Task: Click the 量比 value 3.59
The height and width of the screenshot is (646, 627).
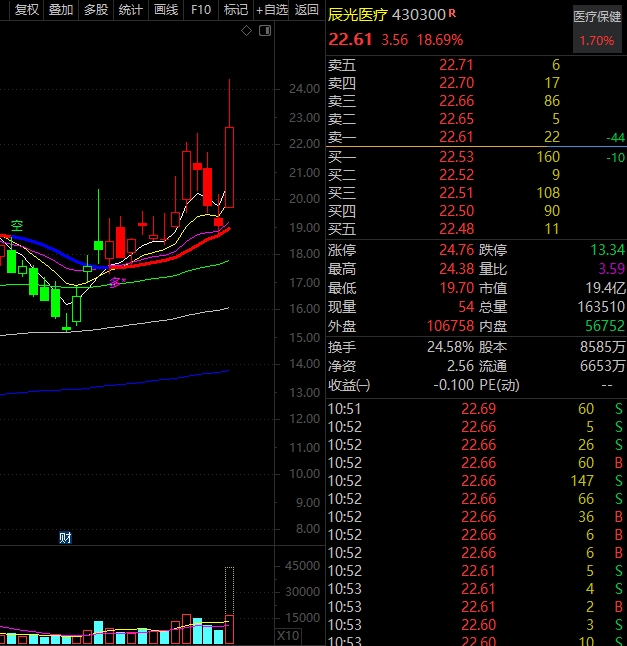Action: (x=611, y=269)
